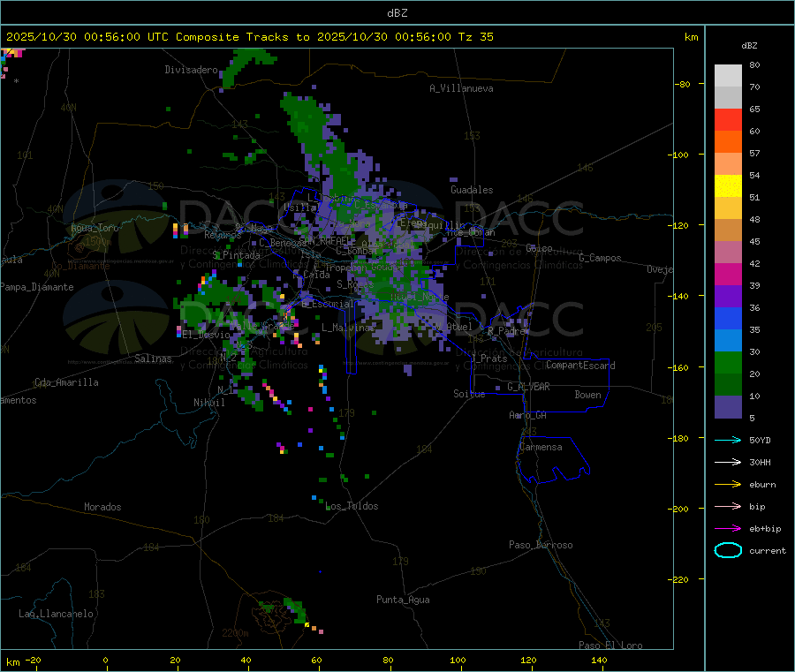Select the Agua_Toro map label

(95, 228)
